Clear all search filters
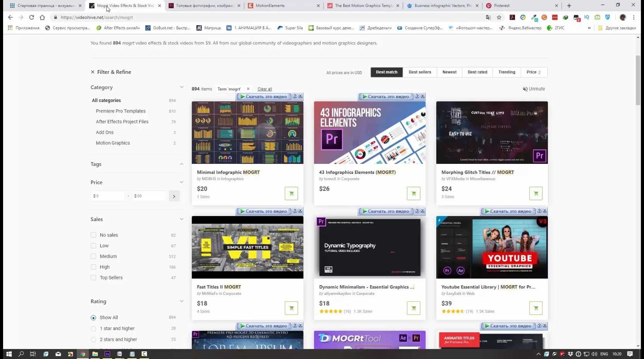Screen dimensions: 644x359 (265, 89)
